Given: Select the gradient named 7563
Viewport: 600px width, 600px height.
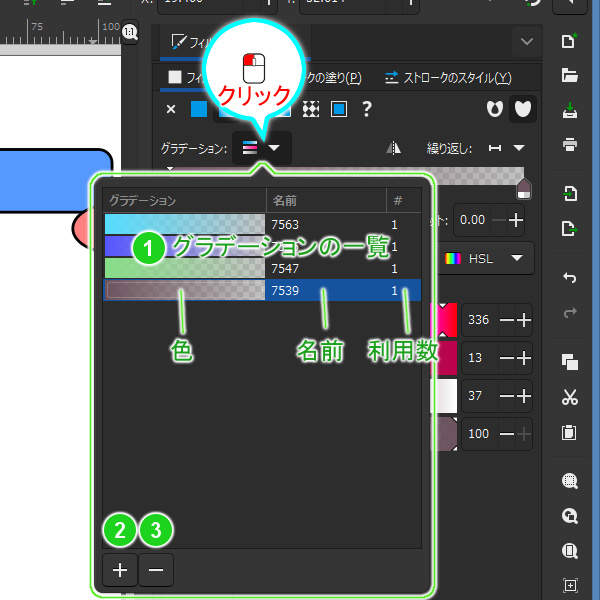Looking at the screenshot, I should point(262,224).
